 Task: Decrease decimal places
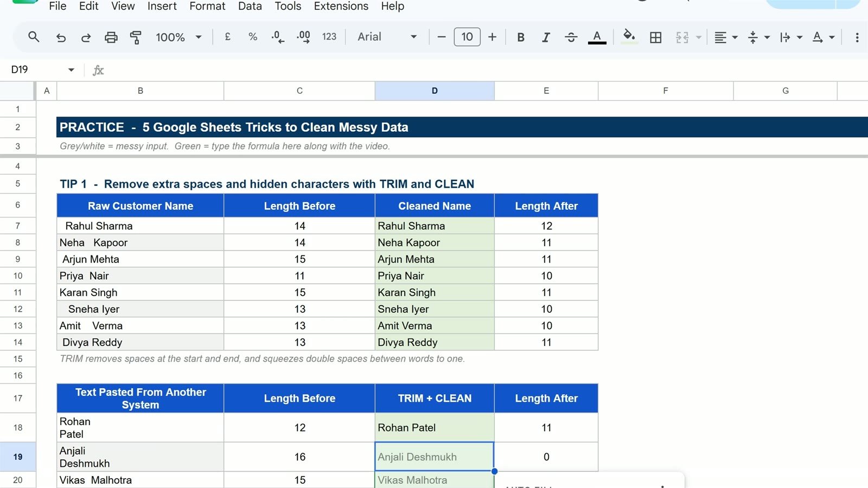[278, 37]
